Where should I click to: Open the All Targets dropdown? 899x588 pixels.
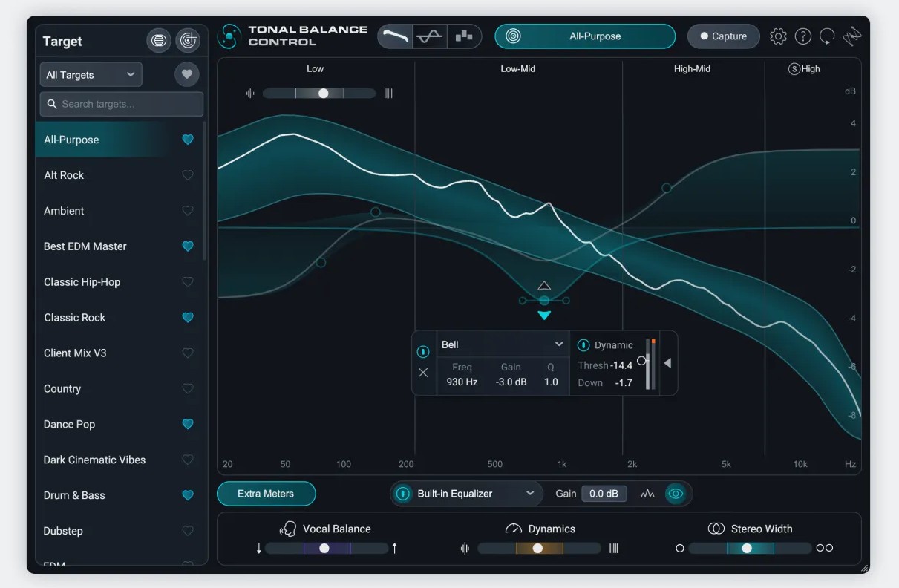pyautogui.click(x=91, y=75)
